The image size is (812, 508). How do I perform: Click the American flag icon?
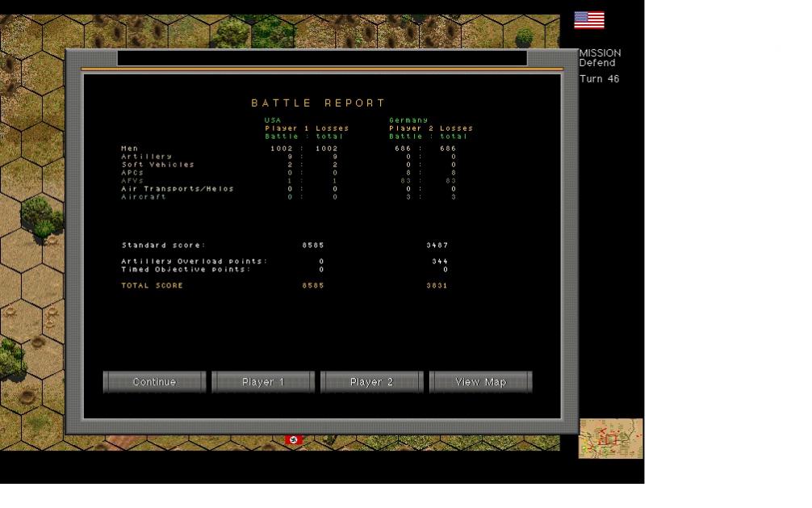588,20
